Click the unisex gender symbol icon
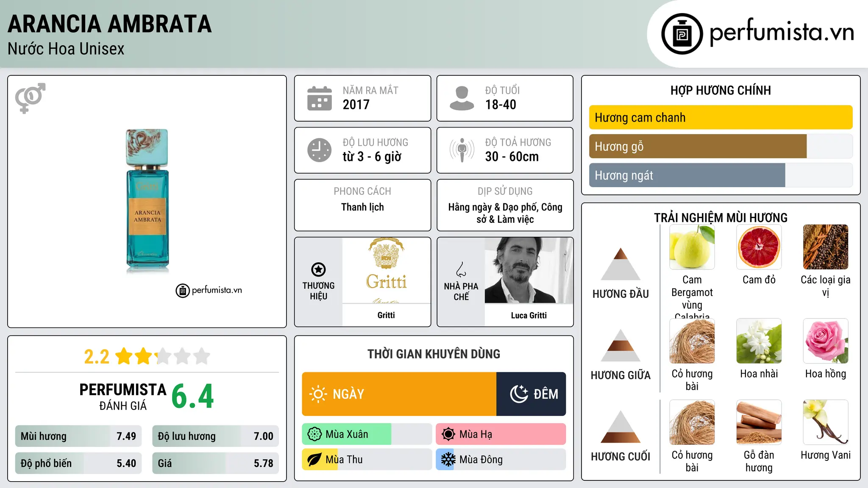Screen dimensions: 868x488 coord(30,98)
